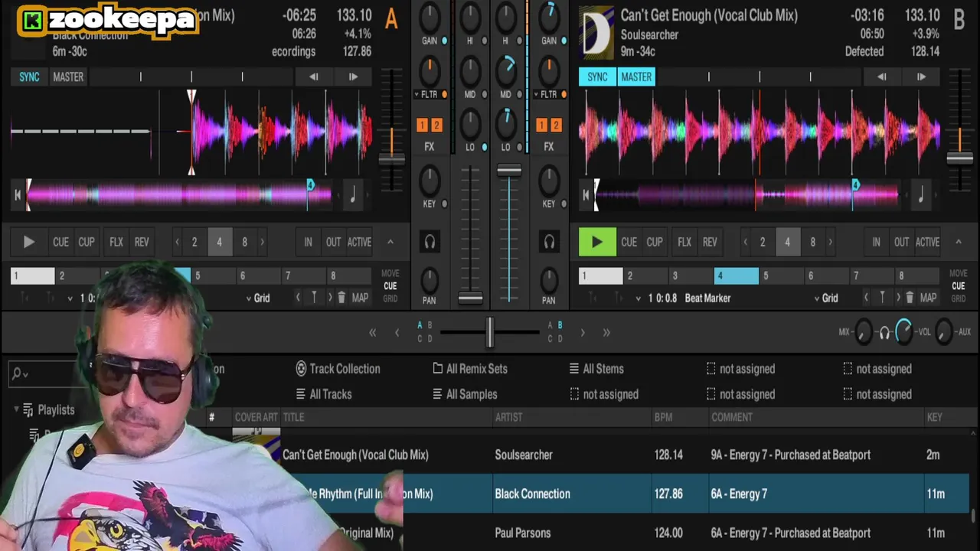Expand Deck A advanced panel chevron

[x=390, y=242]
